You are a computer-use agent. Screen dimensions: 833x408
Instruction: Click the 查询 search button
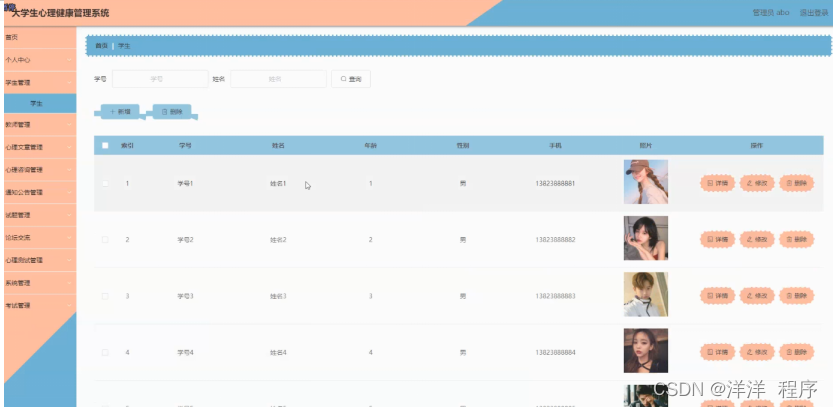[351, 79]
